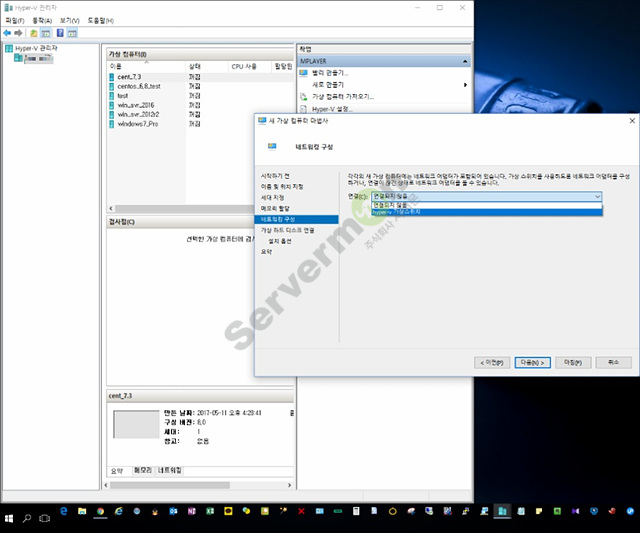Switch to the 메모리 tab in cent_7.3 details

coord(143,471)
